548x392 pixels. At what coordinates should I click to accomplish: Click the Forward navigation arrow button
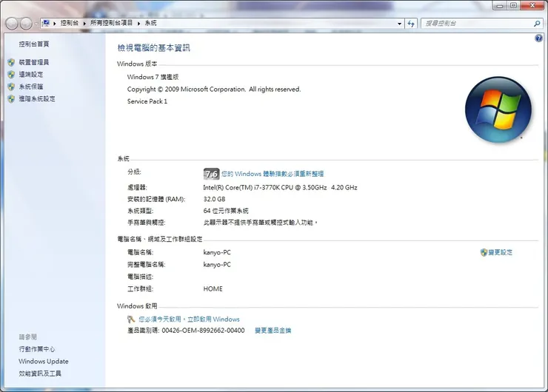26,24
